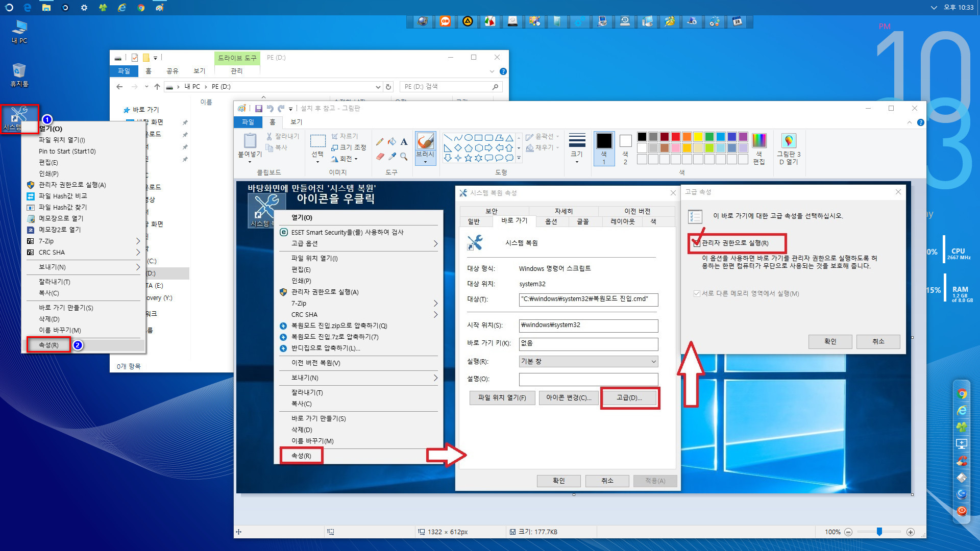
Task: Pick the yellow color swatch
Action: tap(698, 137)
